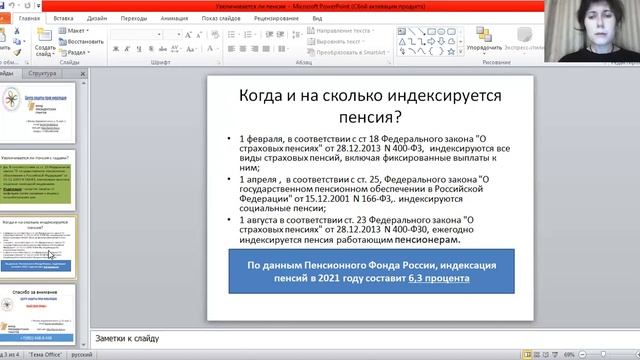Click the Redo/Repeat icon in quick access toolbar

pyautogui.click(x=27, y=5)
